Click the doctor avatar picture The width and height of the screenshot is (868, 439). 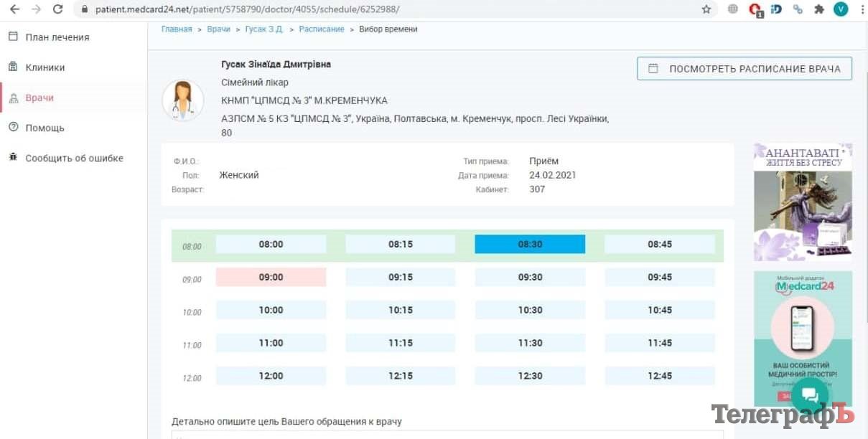182,100
